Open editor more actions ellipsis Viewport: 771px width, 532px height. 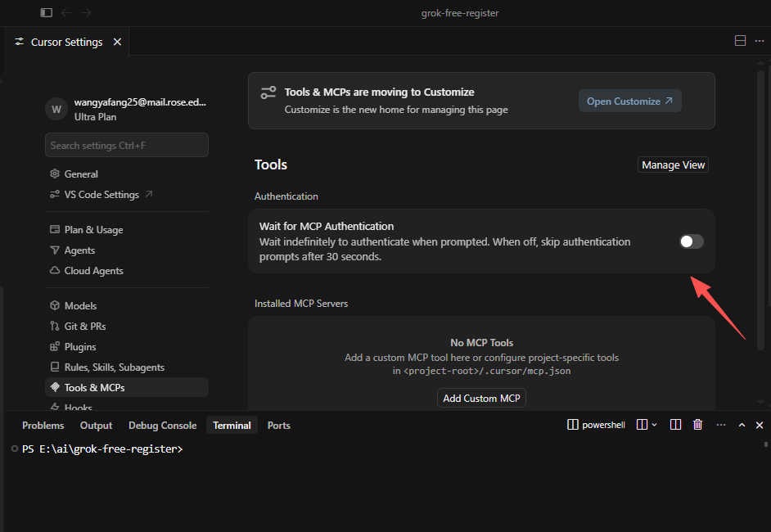pos(760,41)
